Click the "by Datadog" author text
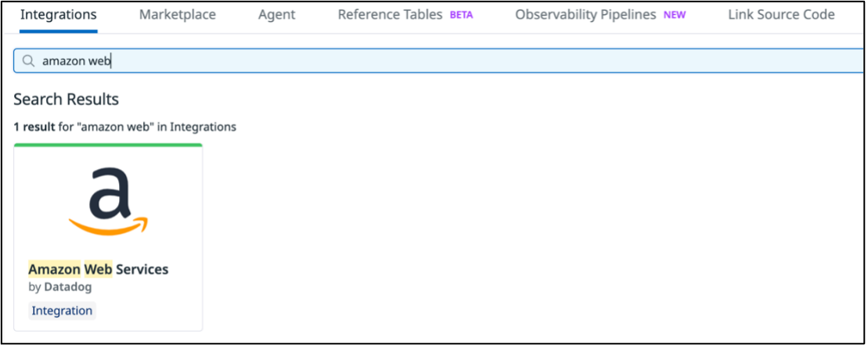The image size is (868, 349). (x=60, y=287)
